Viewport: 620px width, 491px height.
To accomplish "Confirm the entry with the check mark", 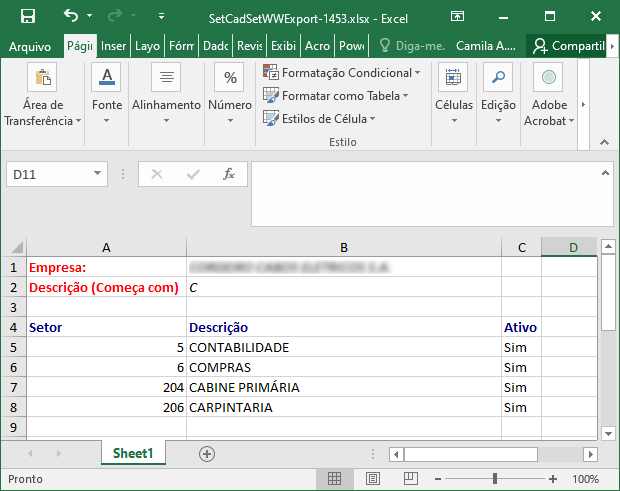I will [x=193, y=174].
